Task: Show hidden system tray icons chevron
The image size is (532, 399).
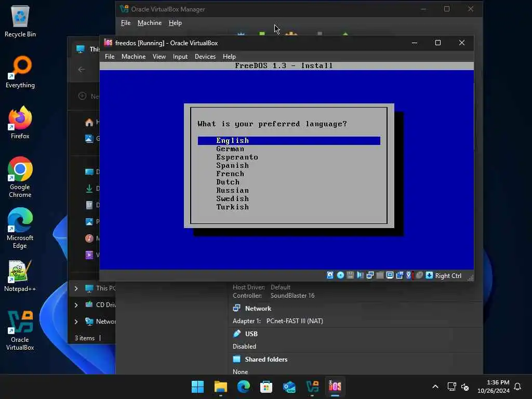Action: pos(435,387)
